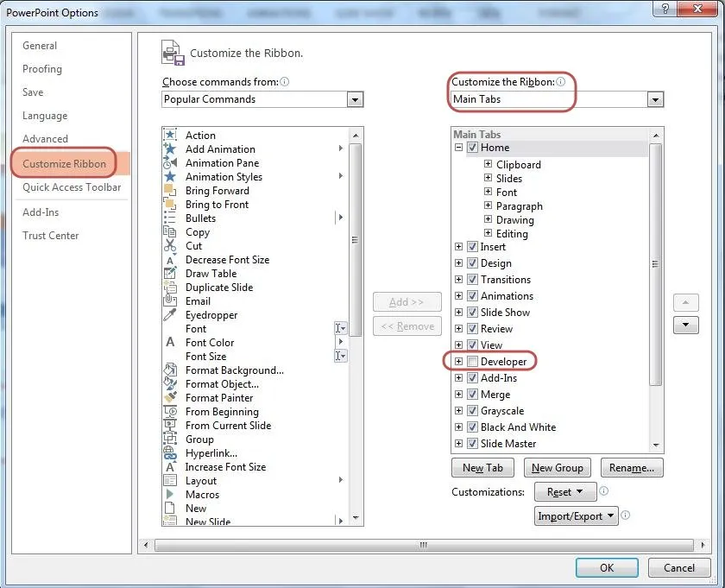Click the Macros play icon

tap(170, 494)
